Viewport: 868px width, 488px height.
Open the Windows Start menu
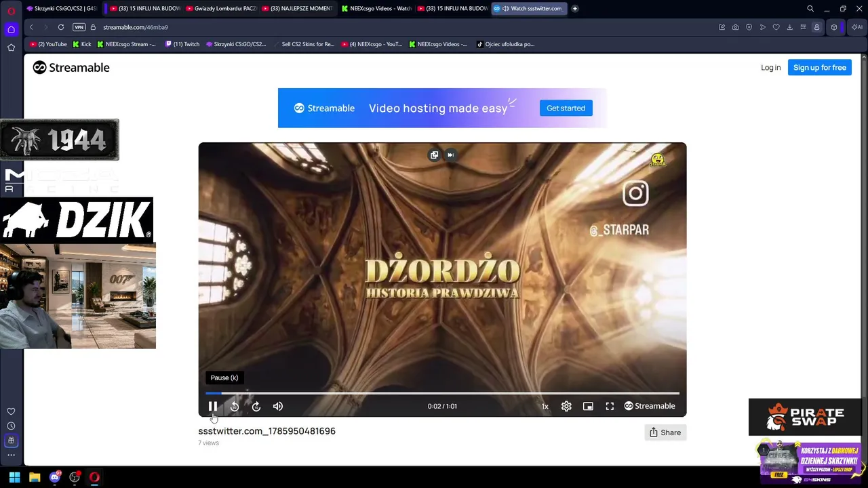click(14, 477)
